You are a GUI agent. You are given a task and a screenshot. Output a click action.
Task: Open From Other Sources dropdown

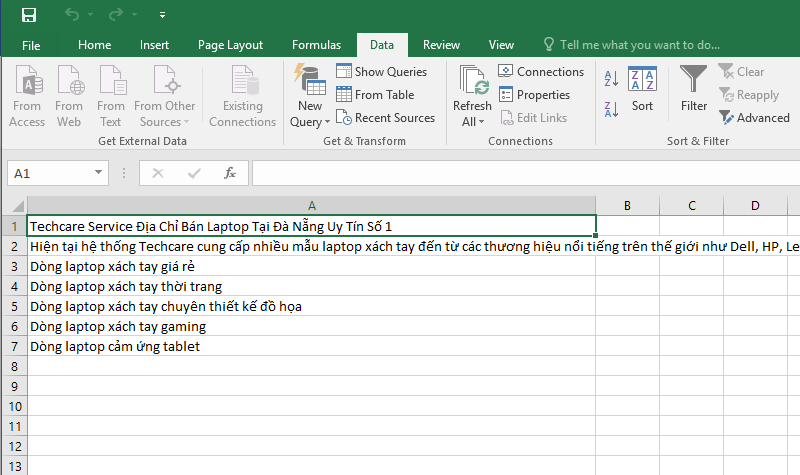tap(164, 96)
